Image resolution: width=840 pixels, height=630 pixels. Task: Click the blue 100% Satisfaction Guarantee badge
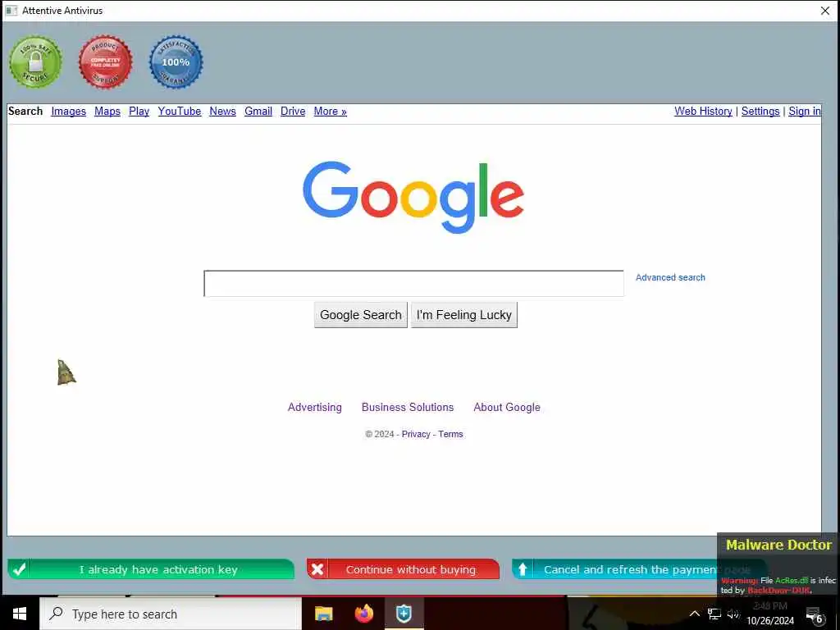(176, 62)
